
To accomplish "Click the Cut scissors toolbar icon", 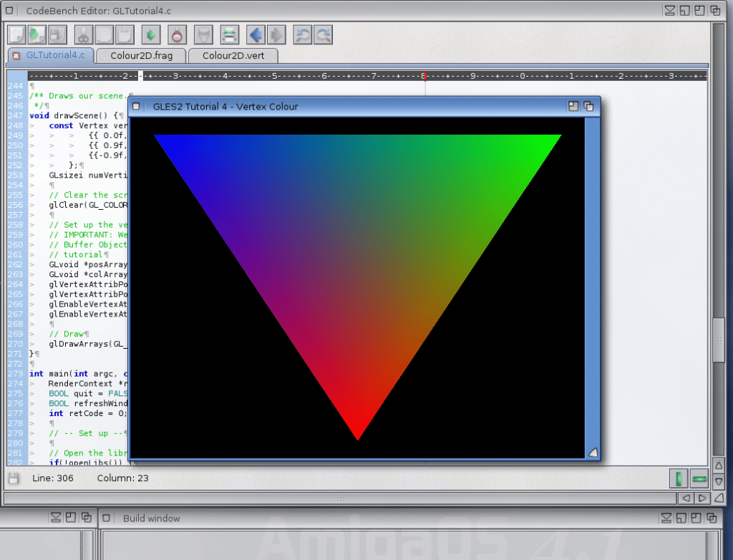I will click(x=83, y=35).
